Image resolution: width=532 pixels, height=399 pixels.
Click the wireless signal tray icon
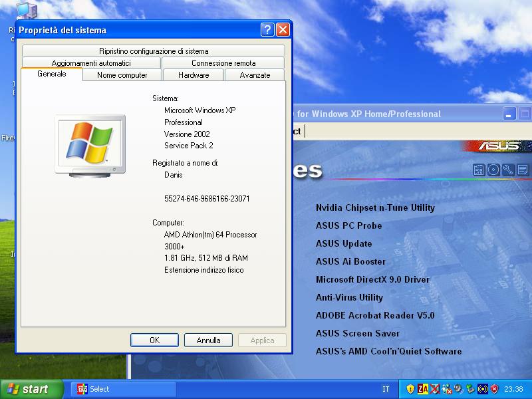483,389
